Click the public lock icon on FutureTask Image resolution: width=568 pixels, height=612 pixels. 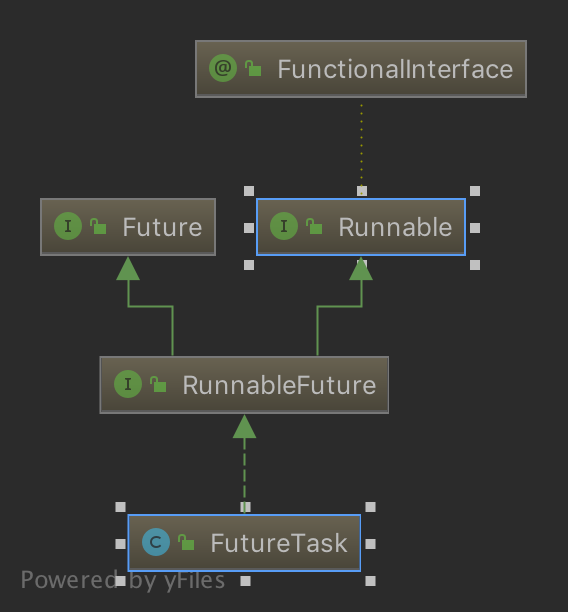pyautogui.click(x=186, y=542)
